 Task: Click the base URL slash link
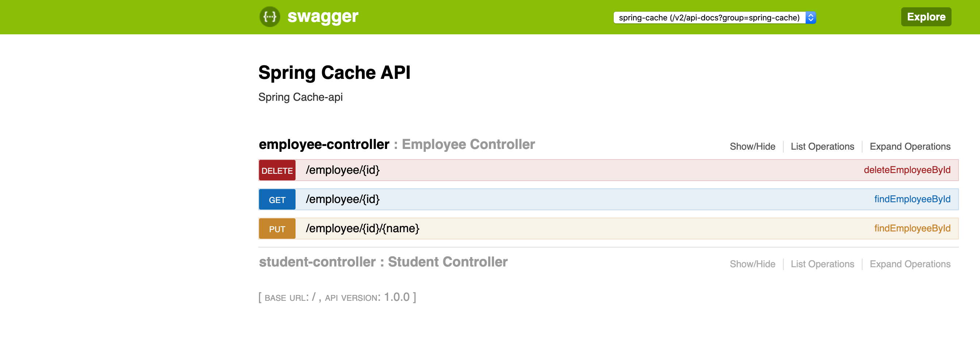[x=313, y=297]
